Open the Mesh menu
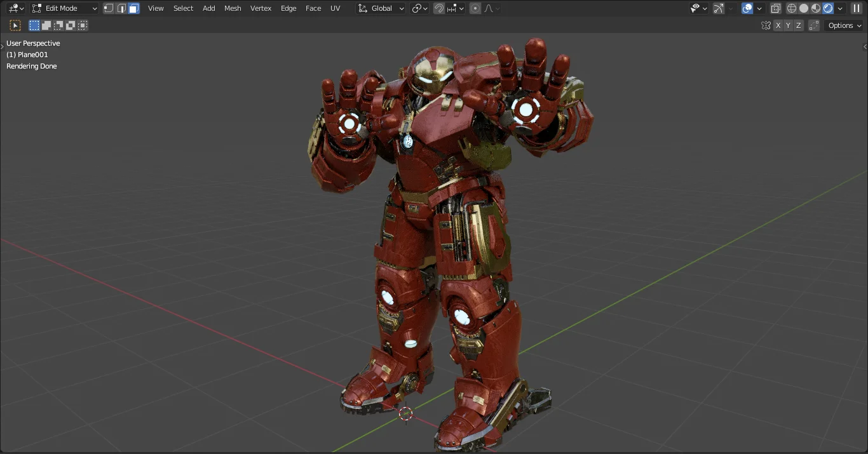This screenshot has width=868, height=454. click(233, 8)
